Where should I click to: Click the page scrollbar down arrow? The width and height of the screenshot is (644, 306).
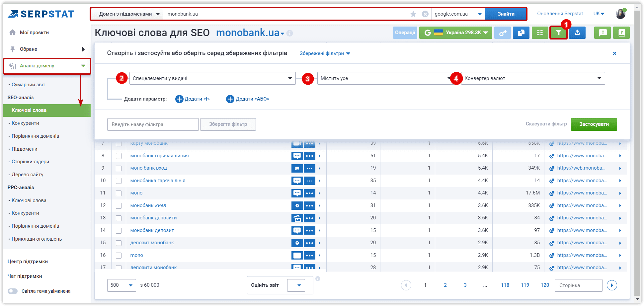coord(637,299)
